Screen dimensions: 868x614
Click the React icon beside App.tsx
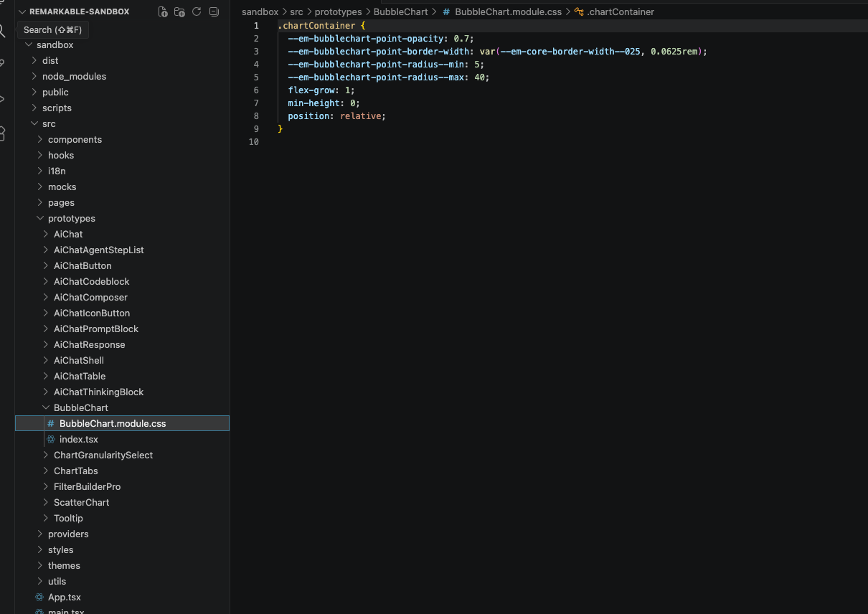[x=39, y=597]
